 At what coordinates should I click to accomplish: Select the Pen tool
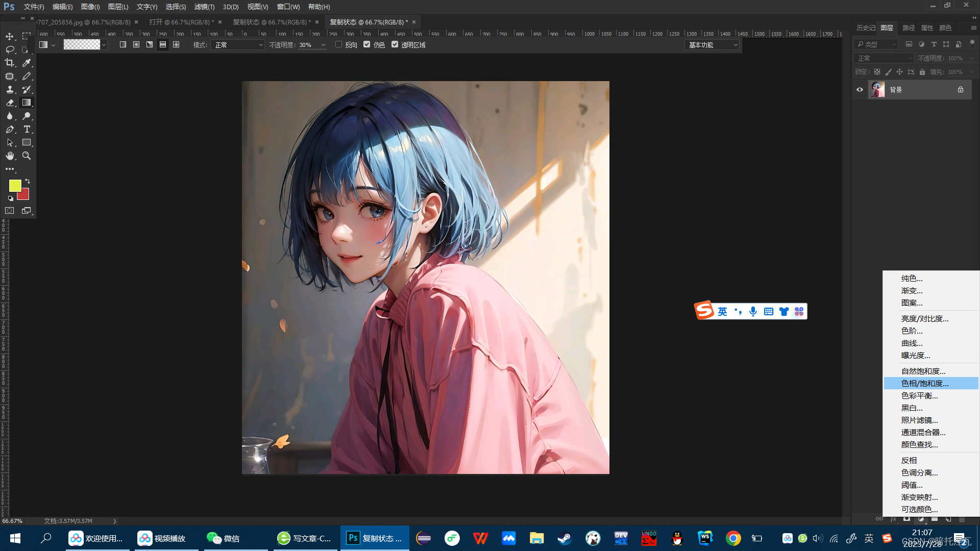pyautogui.click(x=10, y=129)
